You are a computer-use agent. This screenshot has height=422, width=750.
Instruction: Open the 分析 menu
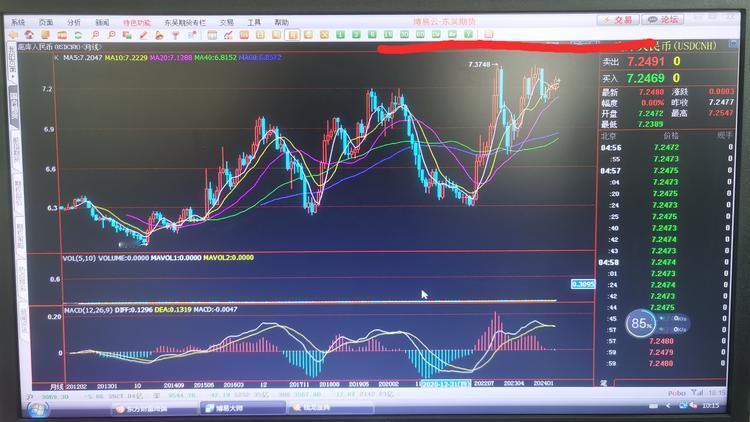74,22
